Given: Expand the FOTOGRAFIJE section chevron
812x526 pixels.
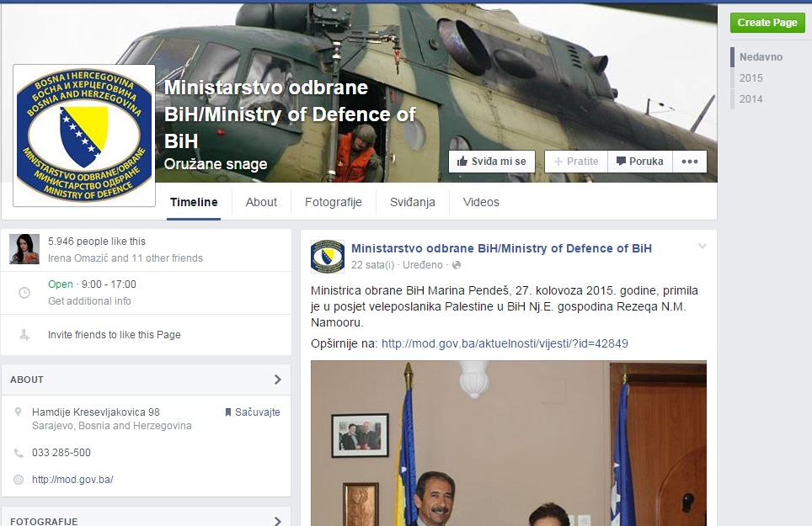Looking at the screenshot, I should [278, 521].
